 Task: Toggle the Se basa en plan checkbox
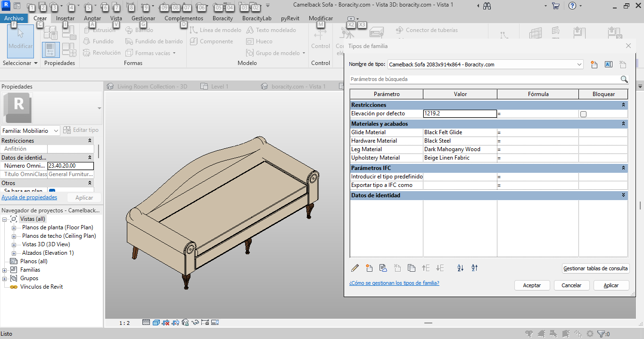coord(52,191)
